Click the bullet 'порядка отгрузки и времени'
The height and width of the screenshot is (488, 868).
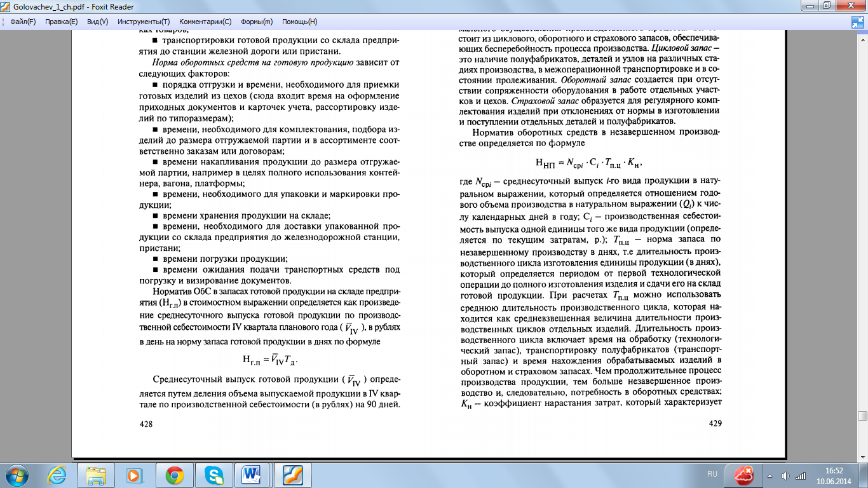click(269, 102)
